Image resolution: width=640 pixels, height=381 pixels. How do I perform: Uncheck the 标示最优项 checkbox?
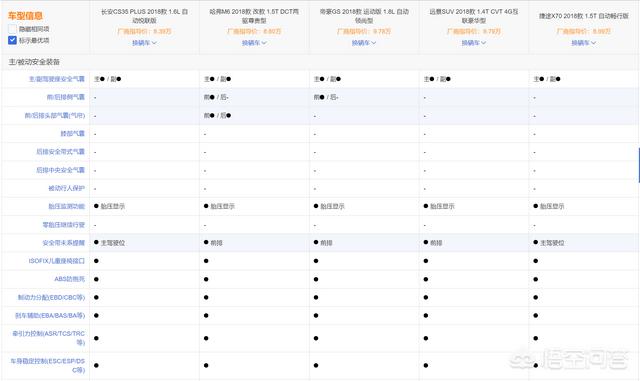click(x=12, y=40)
